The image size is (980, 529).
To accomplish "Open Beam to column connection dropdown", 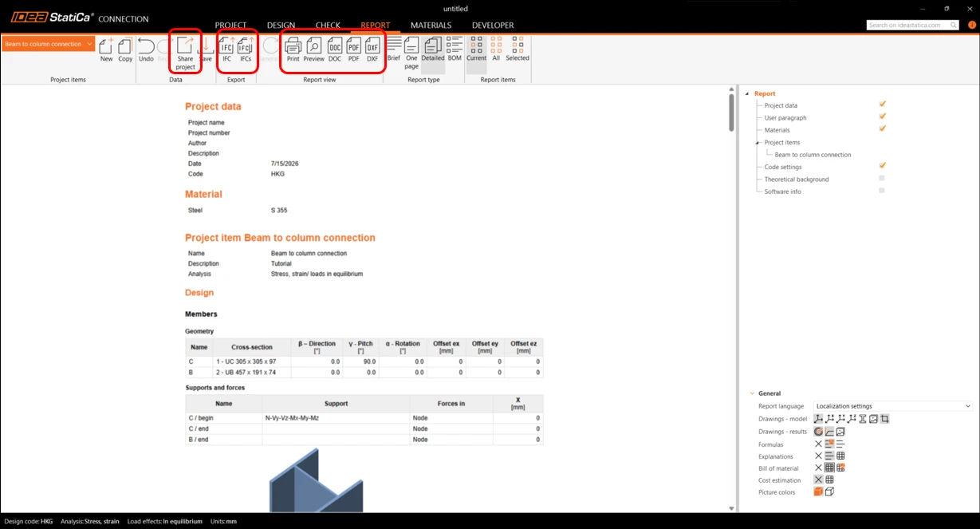I will (49, 44).
